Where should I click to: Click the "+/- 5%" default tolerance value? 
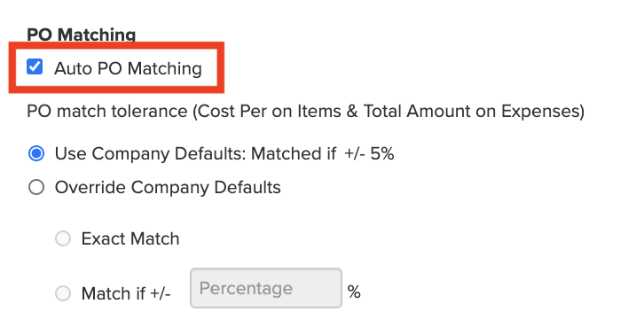coord(369,154)
